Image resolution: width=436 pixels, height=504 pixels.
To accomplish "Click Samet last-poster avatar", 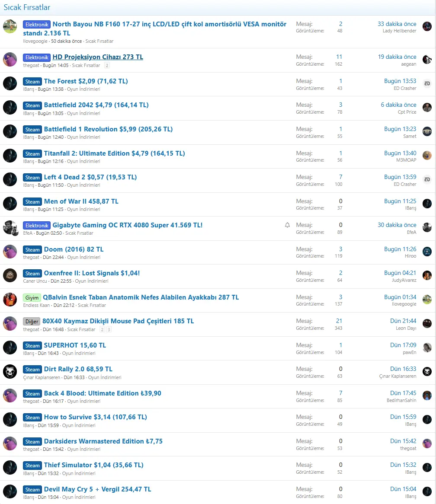I will coord(427,131).
